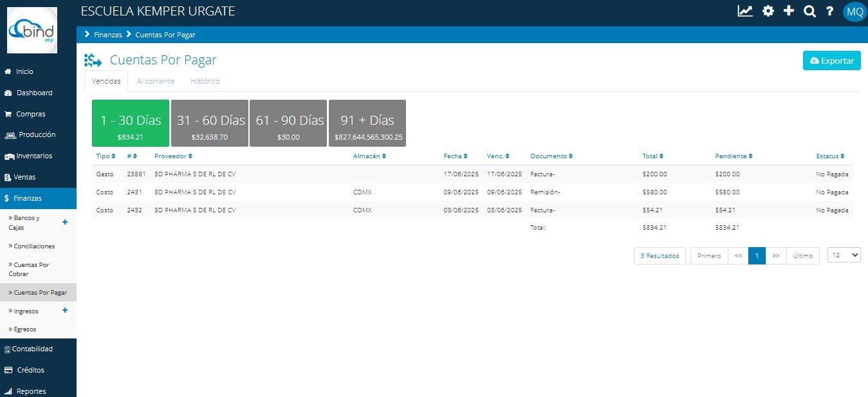Screen dimensions: 868x397
Task: Go to Último page in pagination
Action: (x=802, y=255)
